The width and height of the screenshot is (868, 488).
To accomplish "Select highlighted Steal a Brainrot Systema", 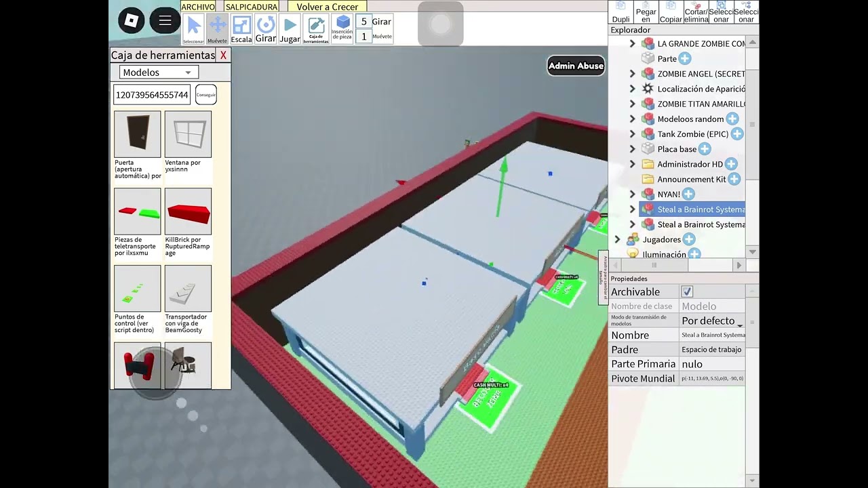I will [692, 209].
